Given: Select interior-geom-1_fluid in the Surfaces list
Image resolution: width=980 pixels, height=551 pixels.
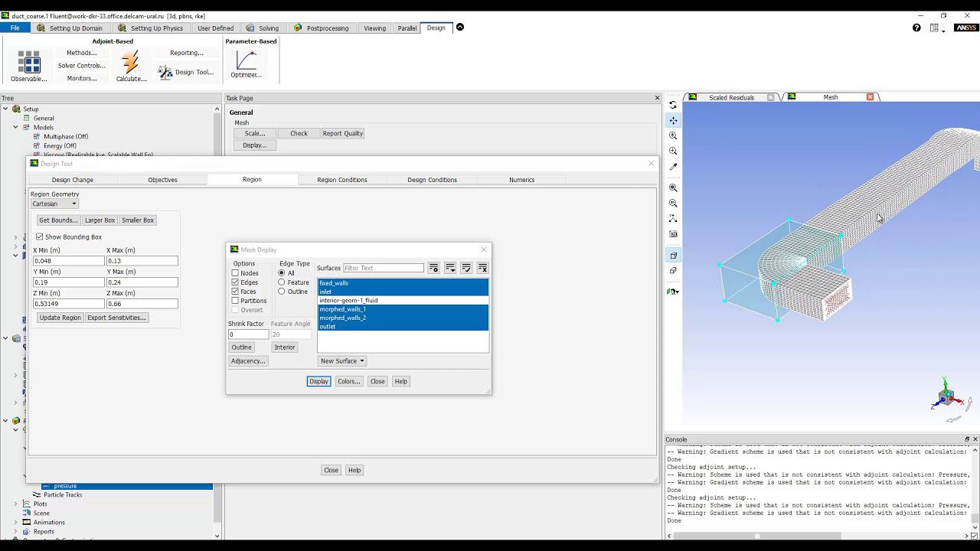Looking at the screenshot, I should click(x=403, y=301).
